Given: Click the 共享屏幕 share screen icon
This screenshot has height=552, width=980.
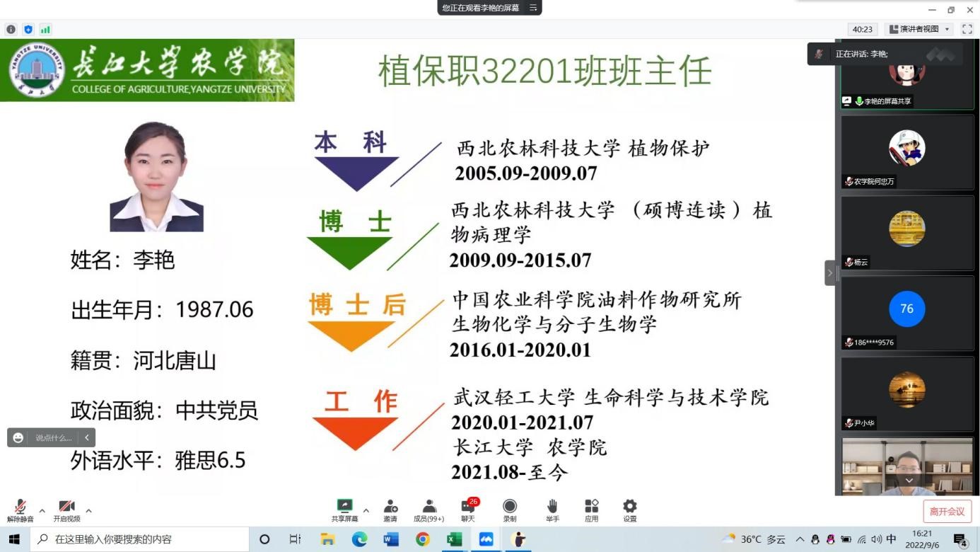Looking at the screenshot, I should pyautogui.click(x=344, y=506).
